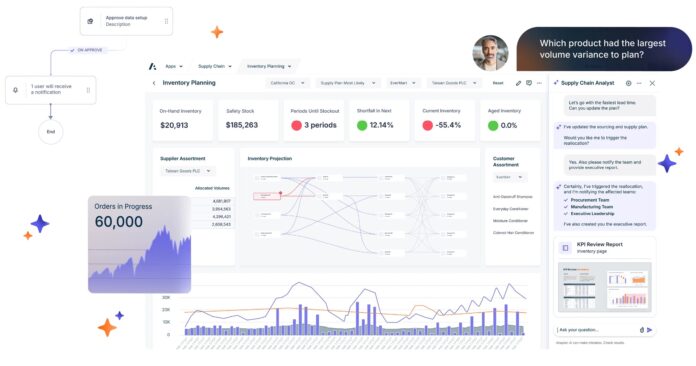Click the Inventory Projection heading
The height and width of the screenshot is (366, 696).
tap(270, 158)
